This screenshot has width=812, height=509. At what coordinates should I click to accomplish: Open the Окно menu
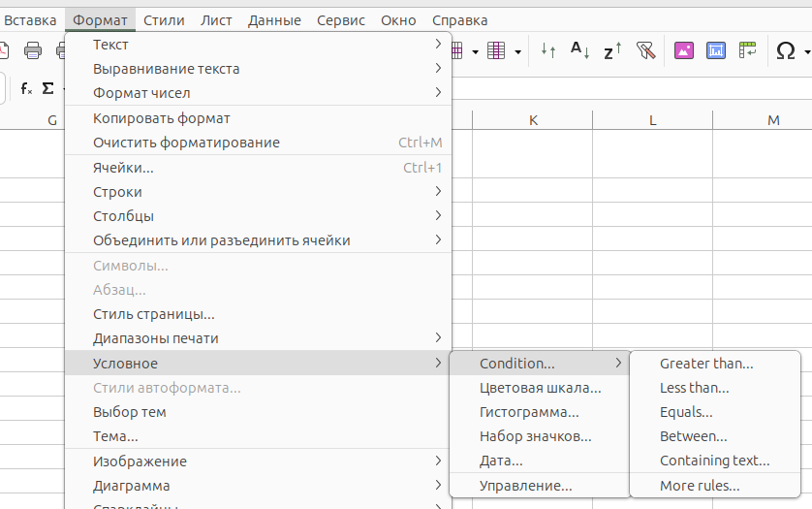[x=398, y=20]
